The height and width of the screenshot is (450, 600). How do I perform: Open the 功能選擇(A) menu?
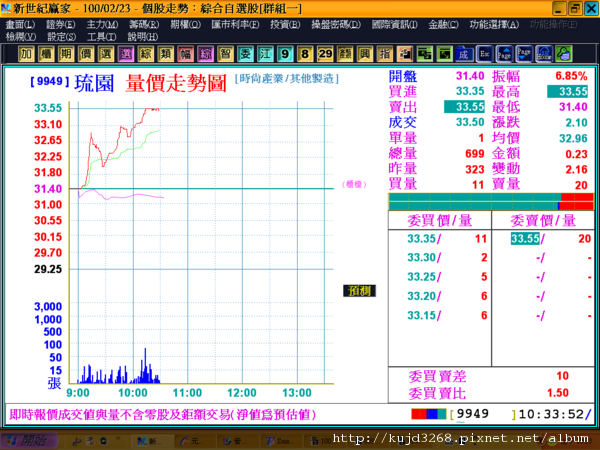[494, 24]
